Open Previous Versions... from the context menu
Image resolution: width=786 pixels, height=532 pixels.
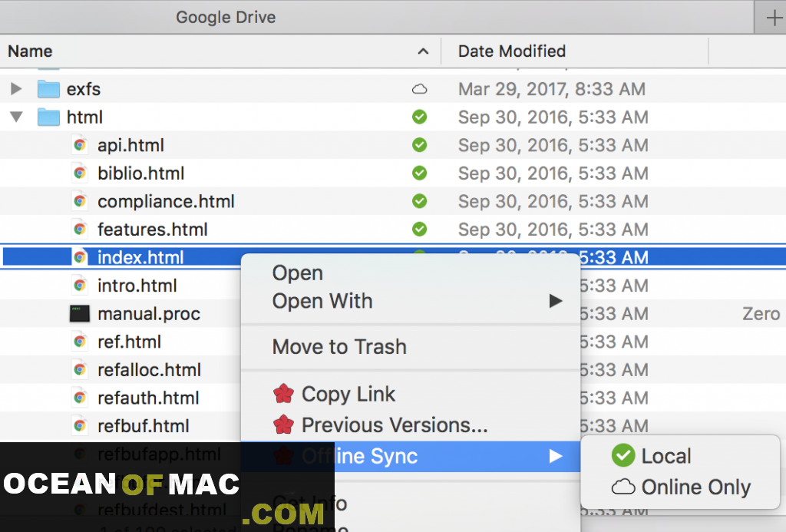[x=411, y=425]
